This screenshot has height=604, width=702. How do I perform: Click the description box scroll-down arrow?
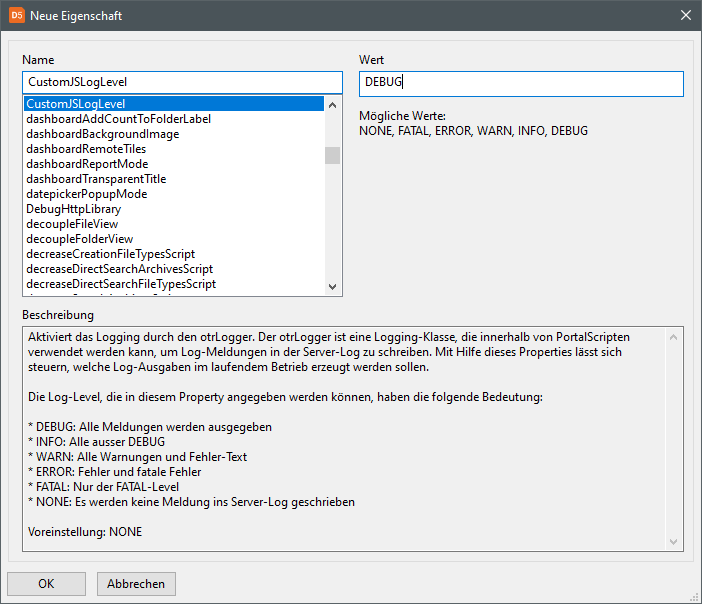coord(673,542)
